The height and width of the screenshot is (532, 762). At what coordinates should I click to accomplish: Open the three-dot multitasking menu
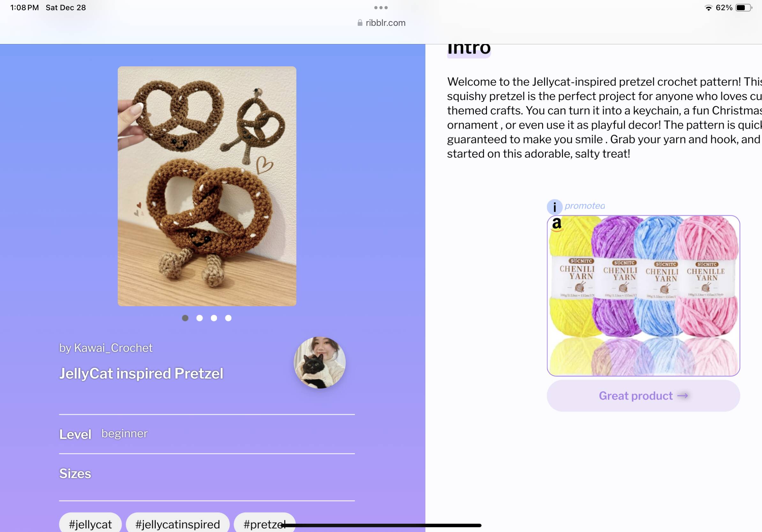point(381,8)
